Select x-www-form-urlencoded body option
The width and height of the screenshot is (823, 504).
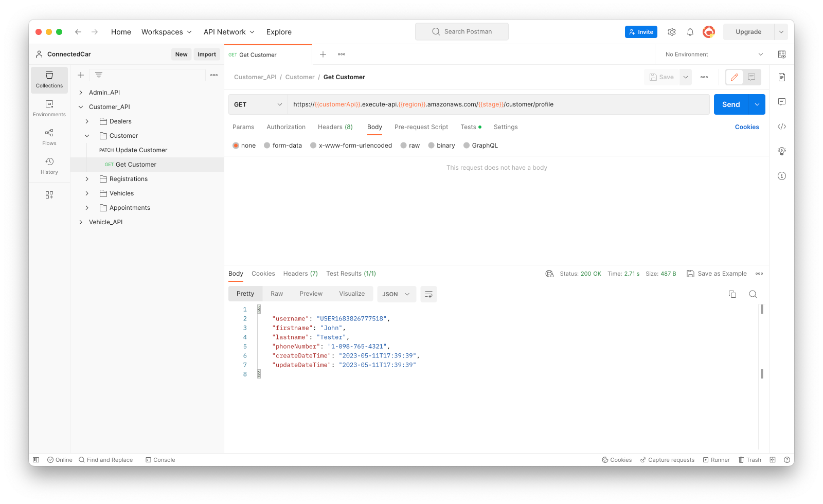[351, 146]
